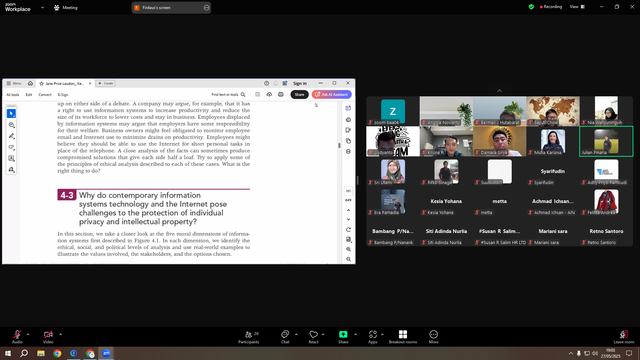Open the layers panel in Acrobat's right rail
Screen dimensions: 640x360
coord(348,151)
